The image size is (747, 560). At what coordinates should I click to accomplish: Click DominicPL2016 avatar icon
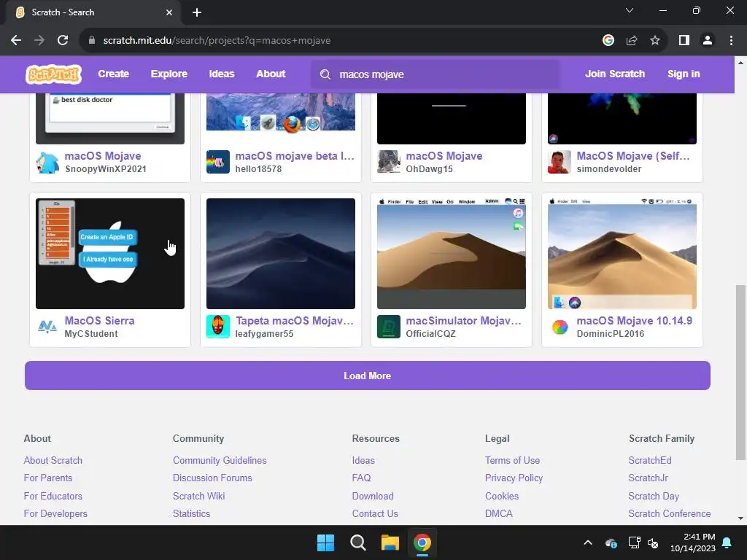click(x=560, y=327)
